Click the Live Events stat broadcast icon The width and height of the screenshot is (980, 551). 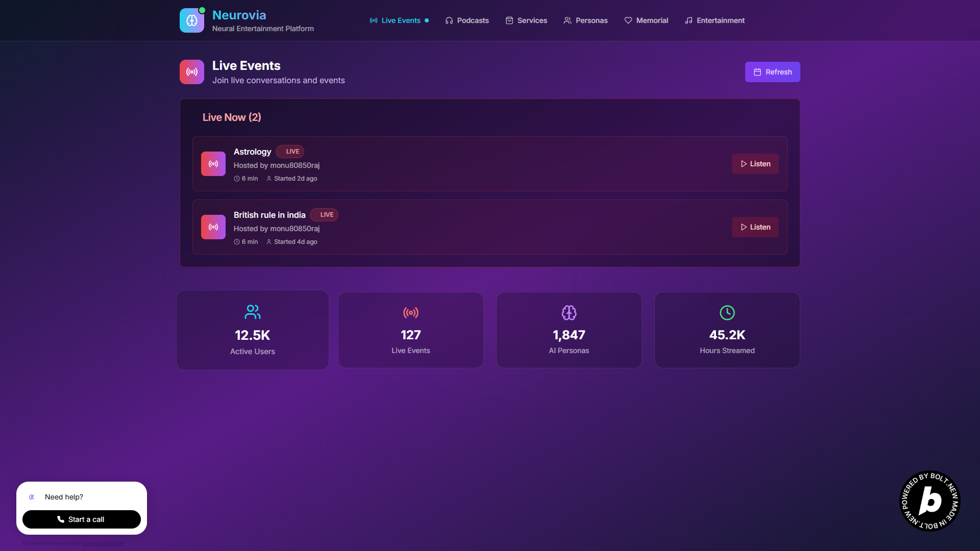pyautogui.click(x=410, y=313)
